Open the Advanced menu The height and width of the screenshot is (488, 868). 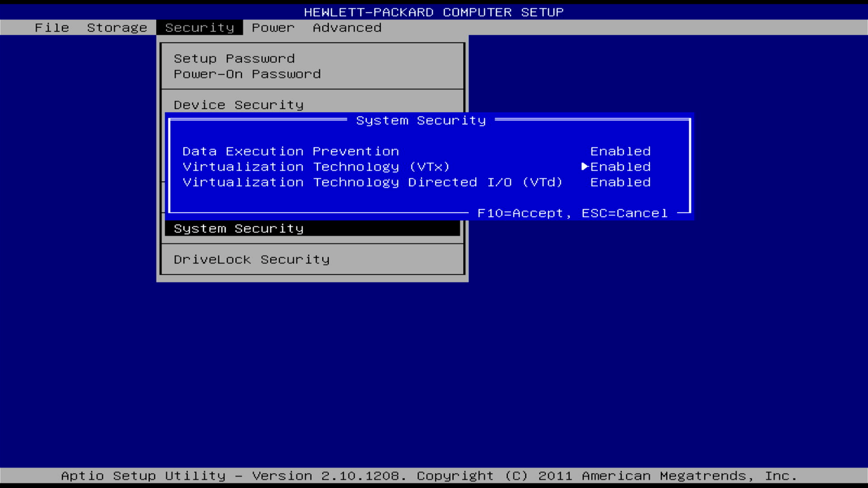[347, 28]
